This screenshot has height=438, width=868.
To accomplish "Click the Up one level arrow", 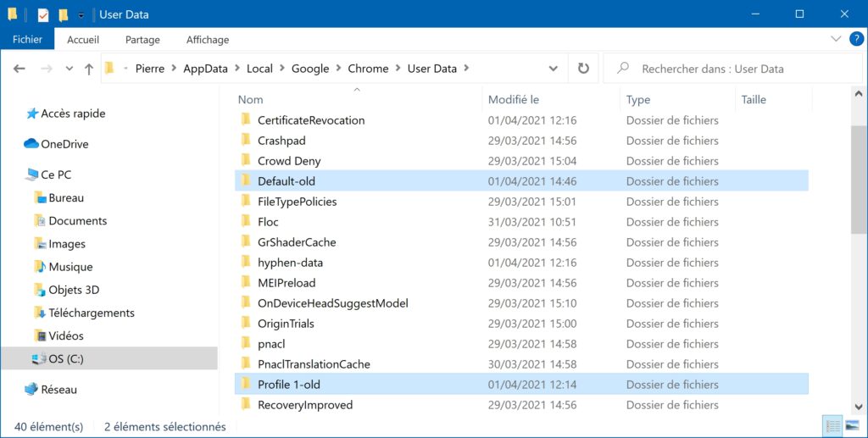I will 88,69.
